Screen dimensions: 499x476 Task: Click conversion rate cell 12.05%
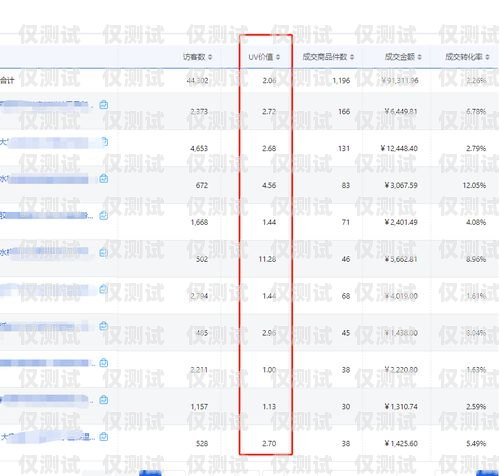(x=474, y=185)
